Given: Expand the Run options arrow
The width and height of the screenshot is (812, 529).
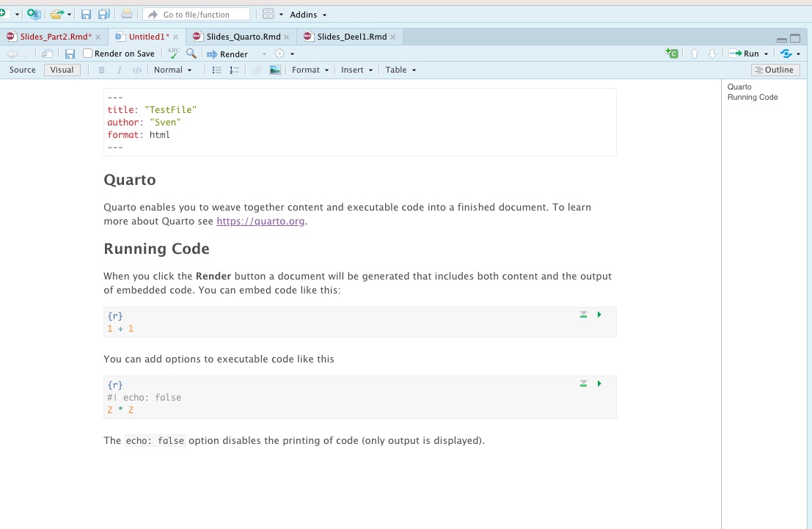Looking at the screenshot, I should [767, 54].
